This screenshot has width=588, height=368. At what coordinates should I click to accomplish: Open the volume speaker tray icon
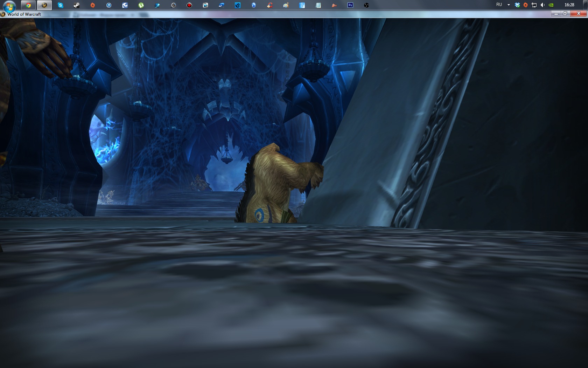[x=542, y=5]
